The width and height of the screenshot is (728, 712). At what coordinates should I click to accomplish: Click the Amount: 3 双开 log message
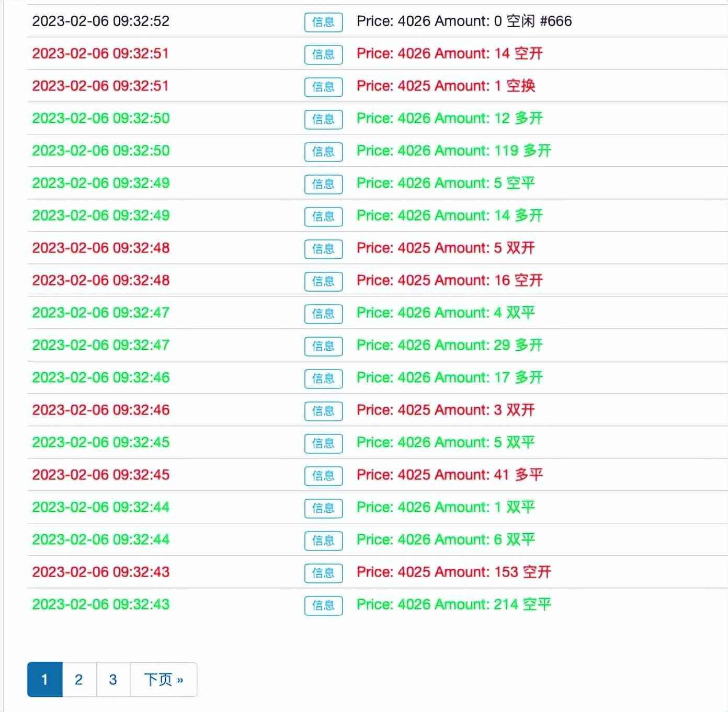[x=446, y=410]
